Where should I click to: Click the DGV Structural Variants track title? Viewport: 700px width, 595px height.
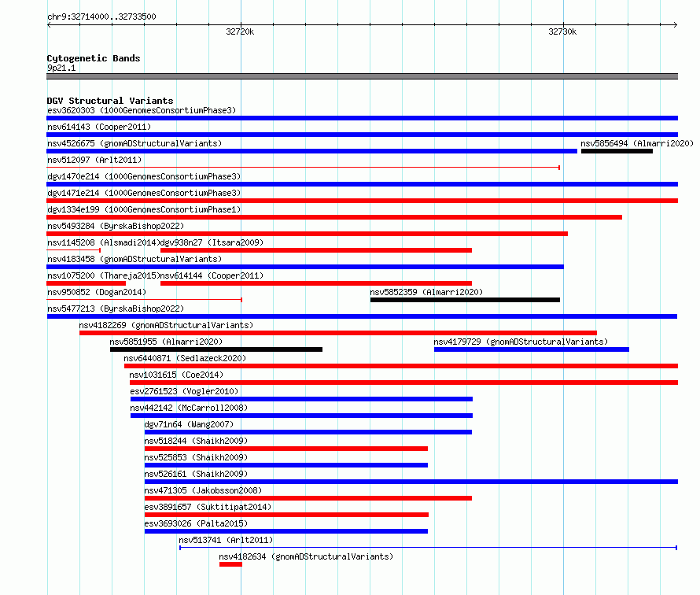[110, 101]
